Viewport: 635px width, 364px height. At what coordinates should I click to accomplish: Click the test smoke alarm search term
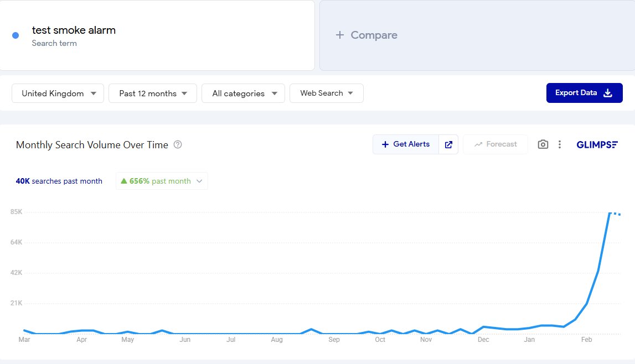[x=74, y=30]
